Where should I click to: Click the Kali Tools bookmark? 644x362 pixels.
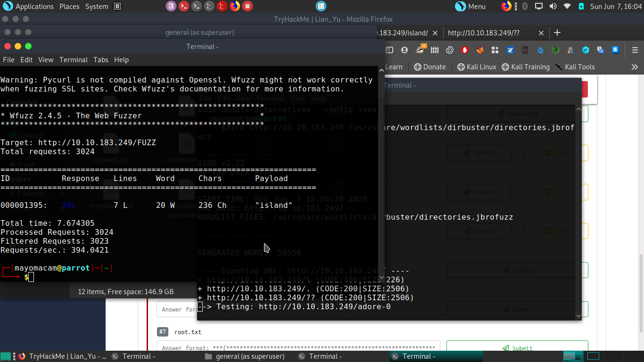click(x=575, y=67)
